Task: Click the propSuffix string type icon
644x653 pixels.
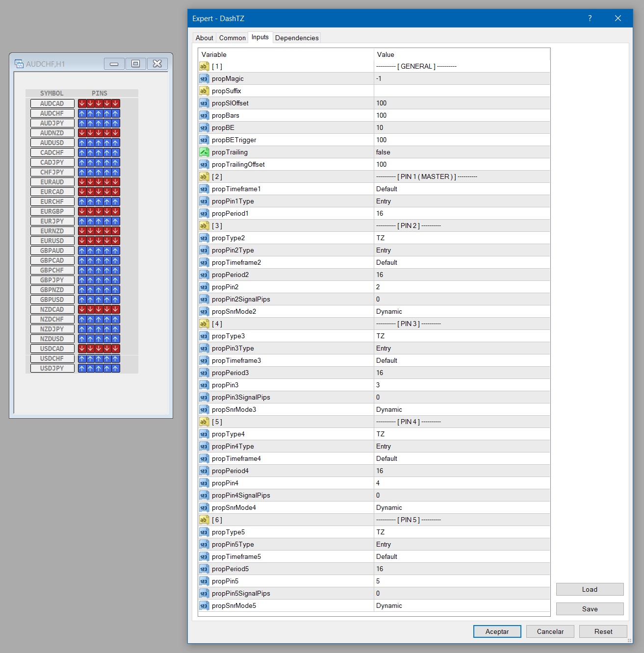Action: [204, 91]
